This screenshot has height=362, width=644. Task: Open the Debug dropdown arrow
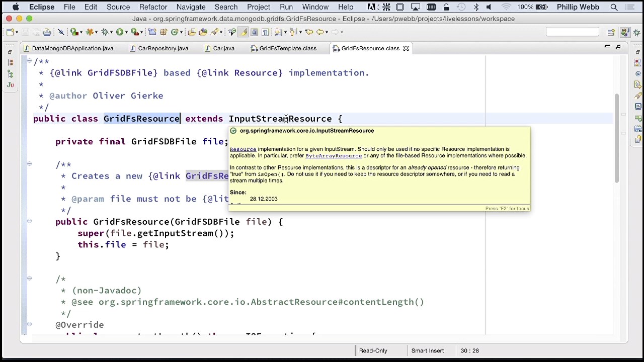coord(111,32)
